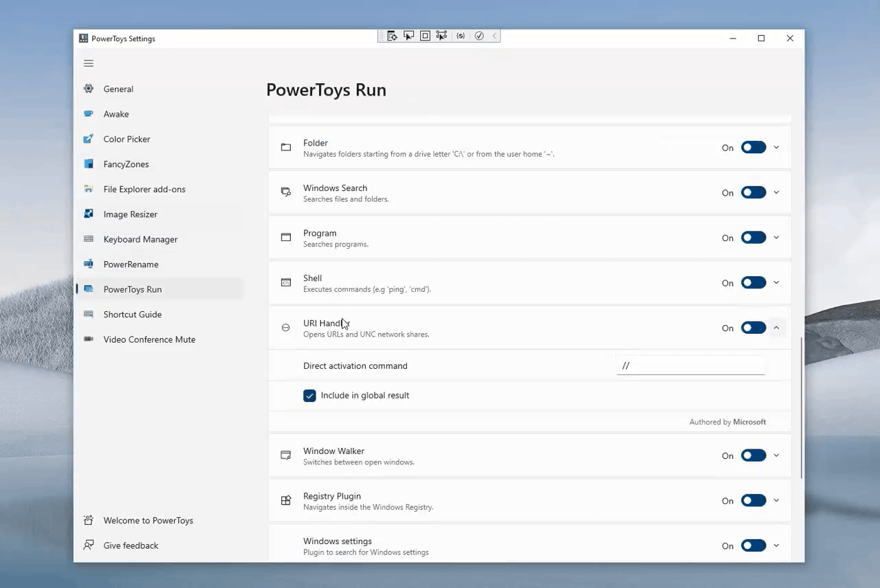Click Select Element debug toolbar icon

click(x=408, y=36)
